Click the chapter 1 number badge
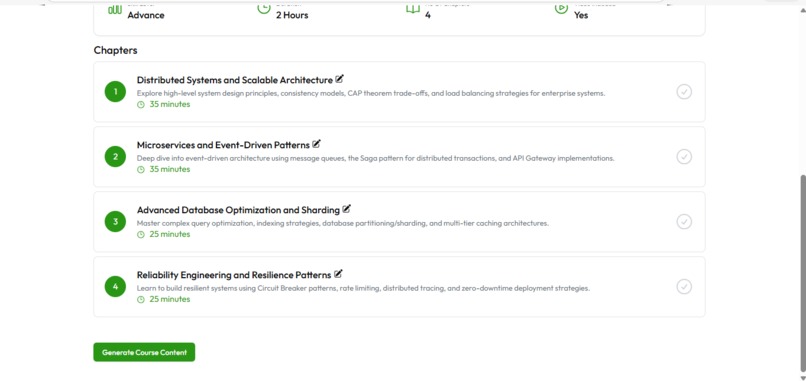The width and height of the screenshot is (806, 381). [115, 92]
